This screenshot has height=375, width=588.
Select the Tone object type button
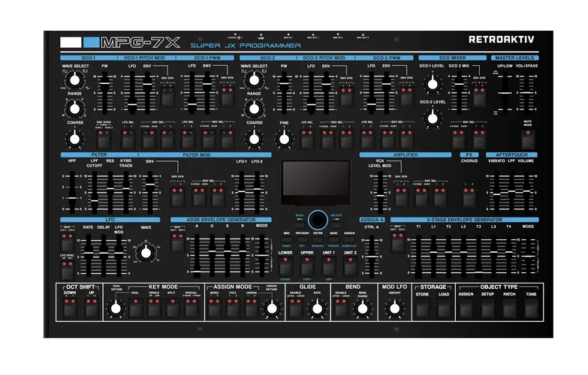tap(531, 309)
